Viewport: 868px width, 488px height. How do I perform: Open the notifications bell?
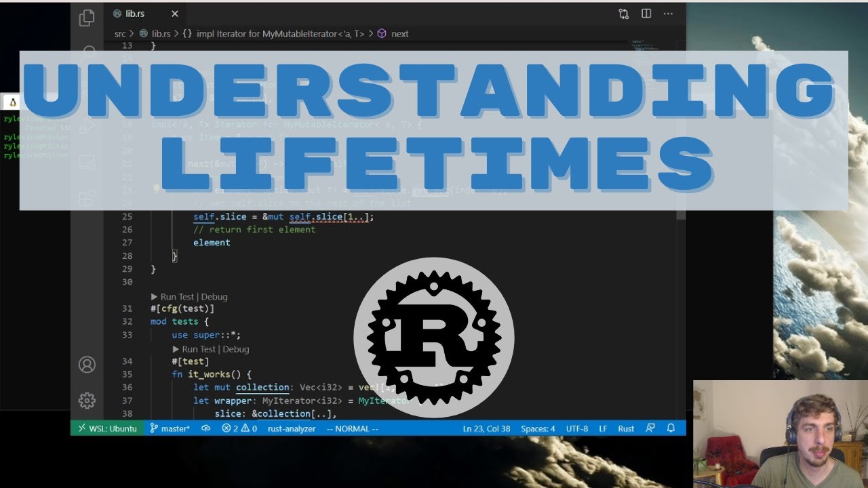[x=671, y=428]
